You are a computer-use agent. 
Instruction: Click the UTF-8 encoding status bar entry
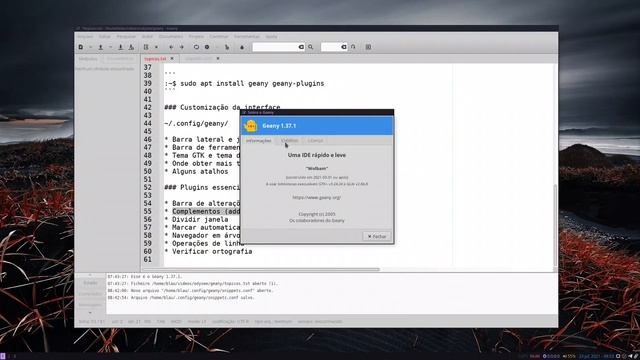pyautogui.click(x=230, y=322)
